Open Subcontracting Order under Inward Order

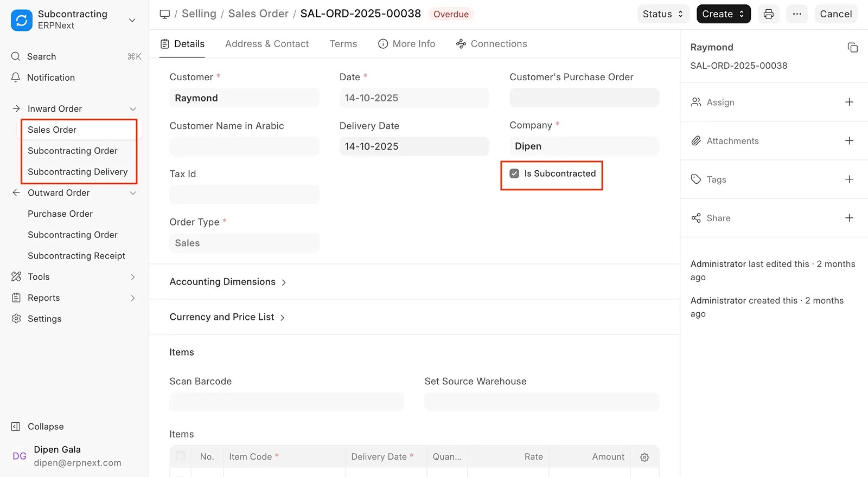[x=73, y=151]
